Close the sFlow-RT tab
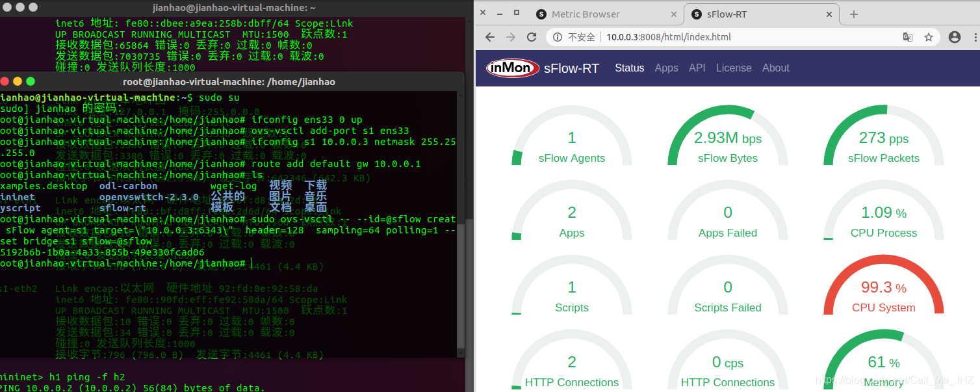The width and height of the screenshot is (980, 392). click(831, 14)
